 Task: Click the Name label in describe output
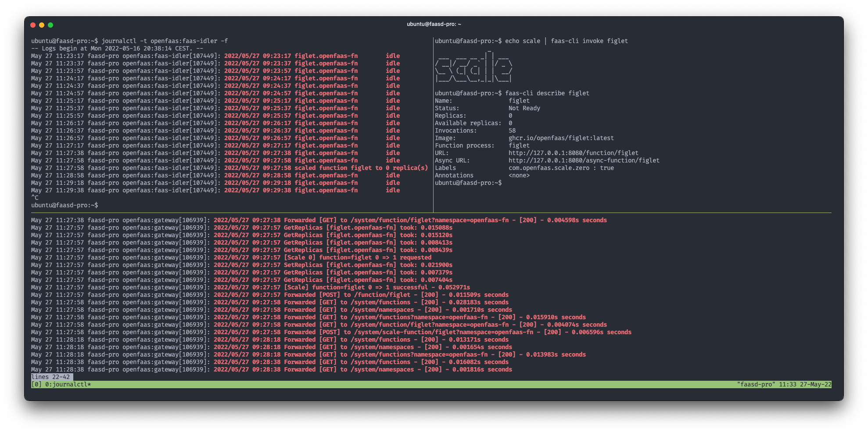tap(444, 101)
